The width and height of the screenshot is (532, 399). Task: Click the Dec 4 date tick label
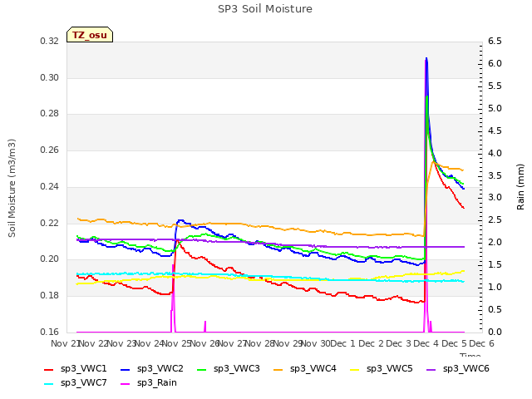pos(426,343)
